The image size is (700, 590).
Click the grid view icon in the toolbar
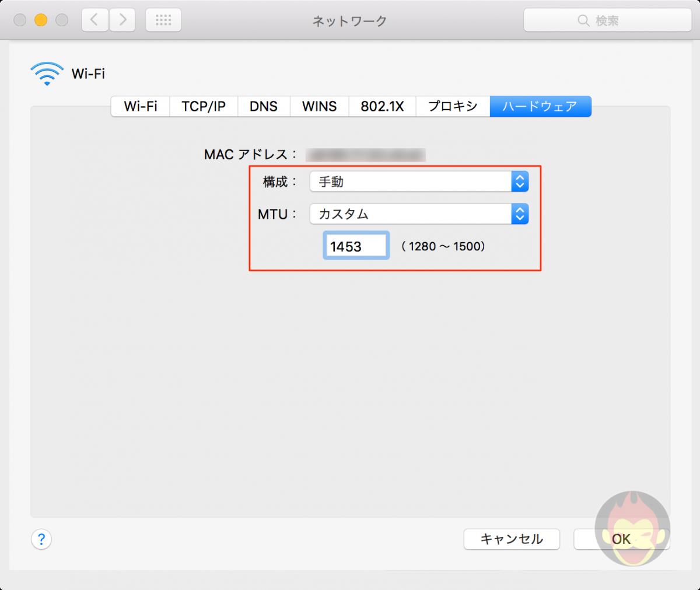tap(163, 19)
